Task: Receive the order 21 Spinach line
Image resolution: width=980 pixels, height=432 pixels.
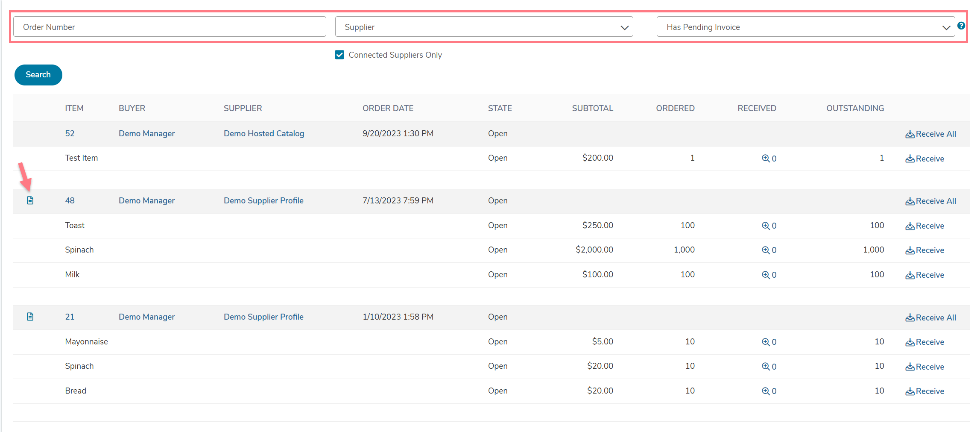Action: 924,367
